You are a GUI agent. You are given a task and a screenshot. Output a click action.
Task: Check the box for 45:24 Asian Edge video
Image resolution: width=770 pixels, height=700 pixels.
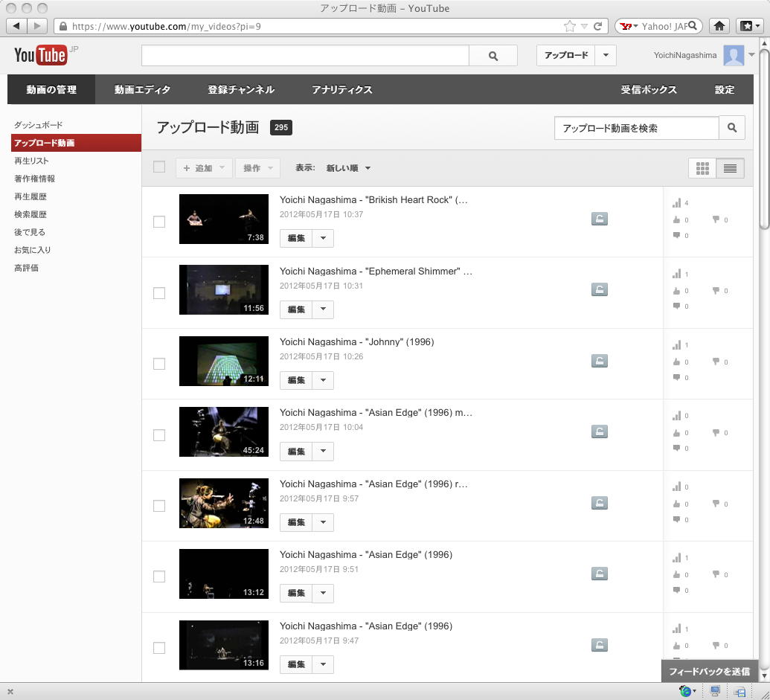click(159, 435)
